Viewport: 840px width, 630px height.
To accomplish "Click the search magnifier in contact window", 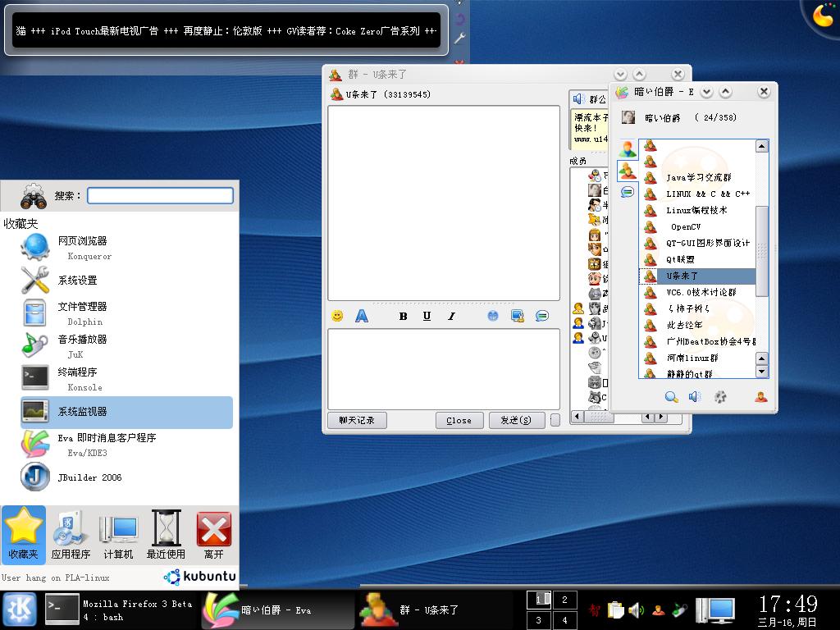I will [671, 397].
